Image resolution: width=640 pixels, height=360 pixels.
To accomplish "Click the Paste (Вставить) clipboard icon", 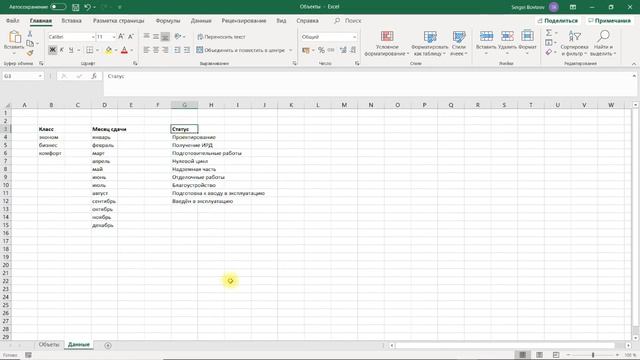I will pyautogui.click(x=14, y=37).
